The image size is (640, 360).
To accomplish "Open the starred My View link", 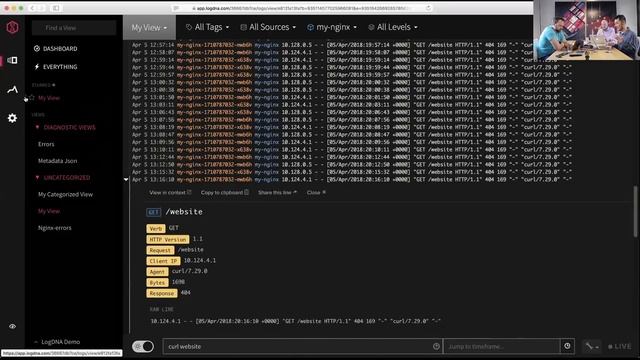I will pos(49,98).
